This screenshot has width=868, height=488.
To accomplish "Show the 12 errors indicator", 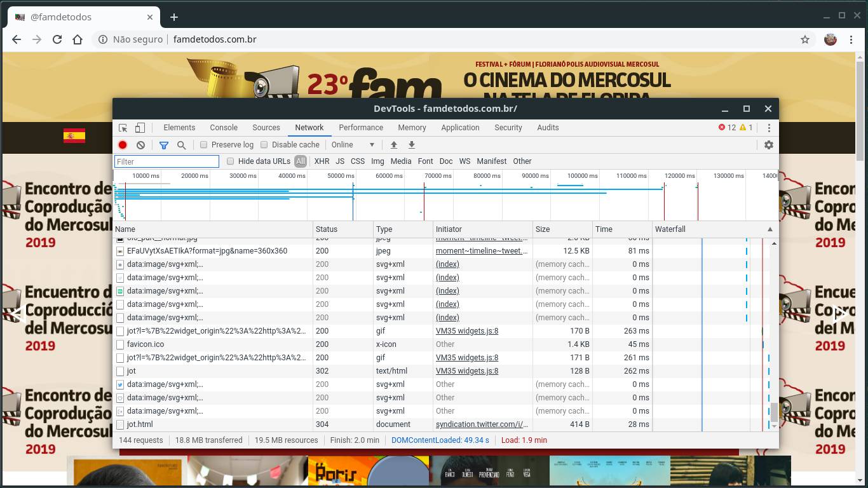I will [x=727, y=128].
